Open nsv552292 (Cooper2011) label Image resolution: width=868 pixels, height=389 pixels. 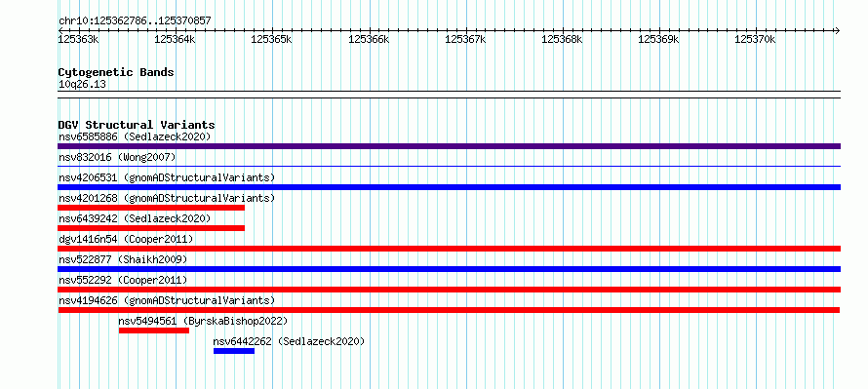click(123, 280)
